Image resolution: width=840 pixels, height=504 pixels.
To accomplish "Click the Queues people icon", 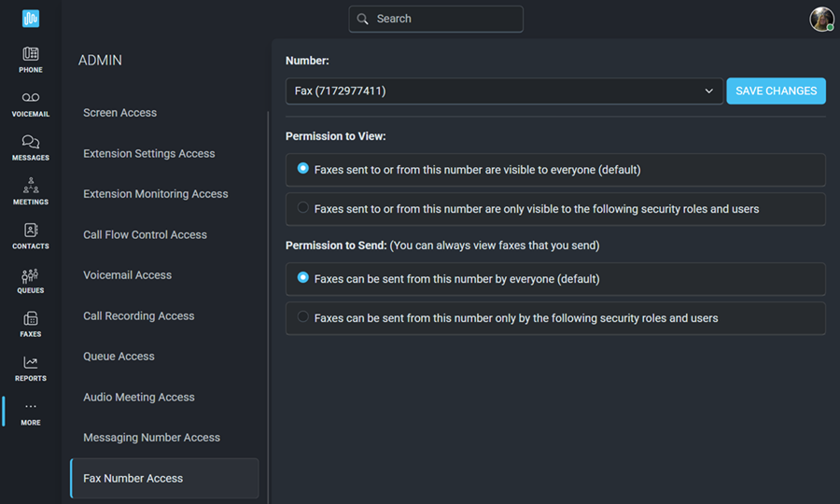I will (x=30, y=275).
